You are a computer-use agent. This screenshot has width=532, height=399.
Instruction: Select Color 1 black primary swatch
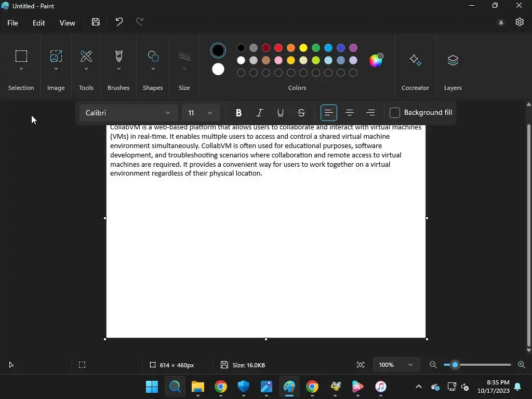218,50
